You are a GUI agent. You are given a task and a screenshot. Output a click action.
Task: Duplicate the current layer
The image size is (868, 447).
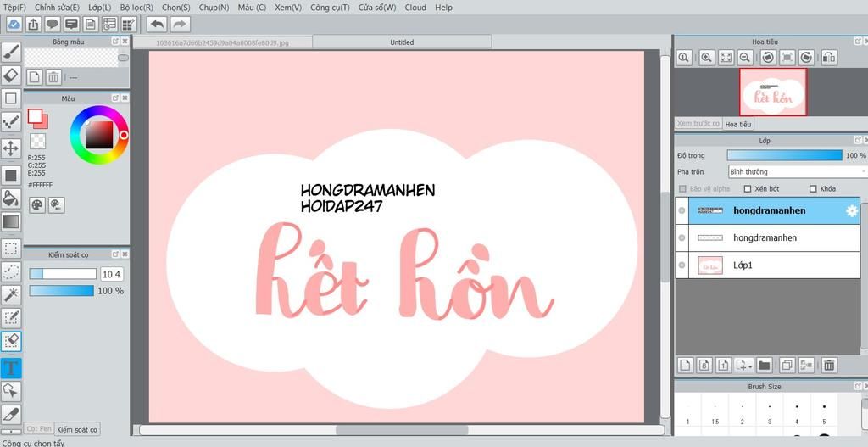pyautogui.click(x=786, y=365)
